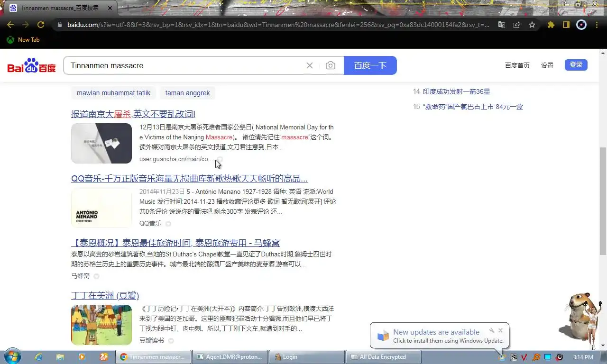Switch to Login taskbar window
The image size is (607, 364).
[x=307, y=357]
